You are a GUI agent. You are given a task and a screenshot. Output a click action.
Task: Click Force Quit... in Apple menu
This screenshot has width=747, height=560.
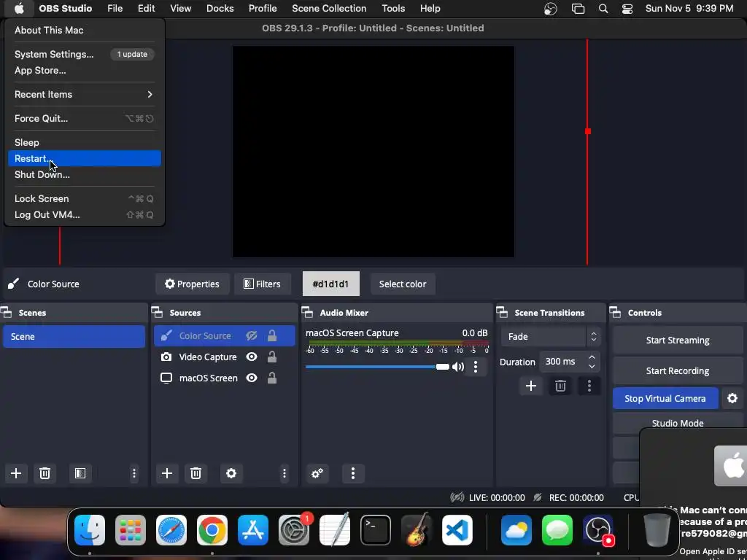[85, 119]
